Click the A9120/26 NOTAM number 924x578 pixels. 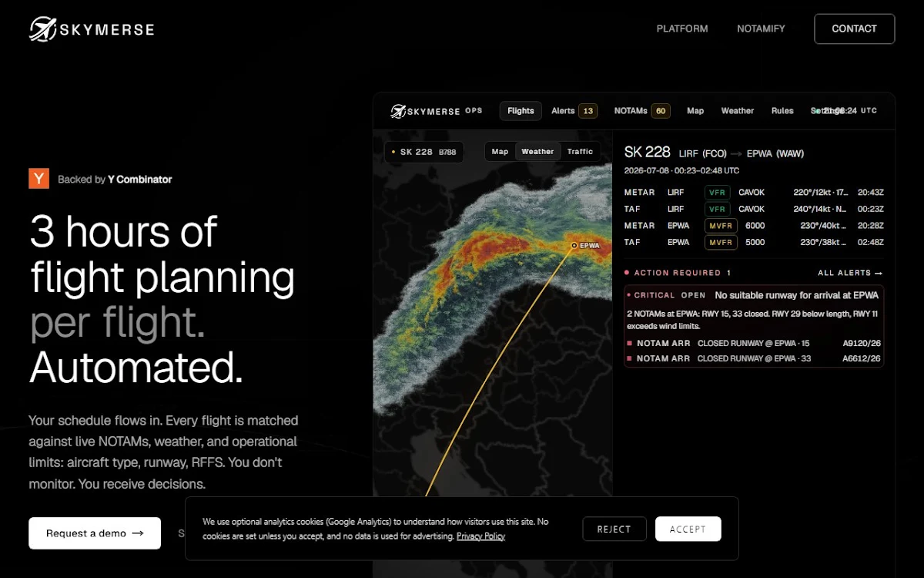(862, 343)
